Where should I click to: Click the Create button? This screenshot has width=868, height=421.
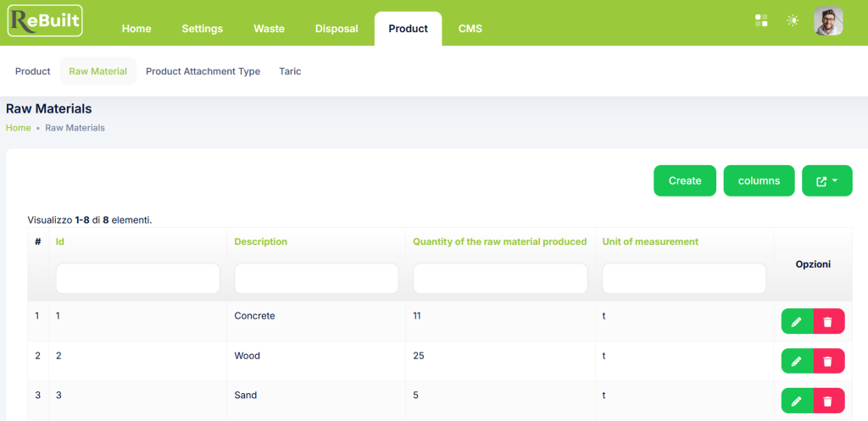point(685,181)
